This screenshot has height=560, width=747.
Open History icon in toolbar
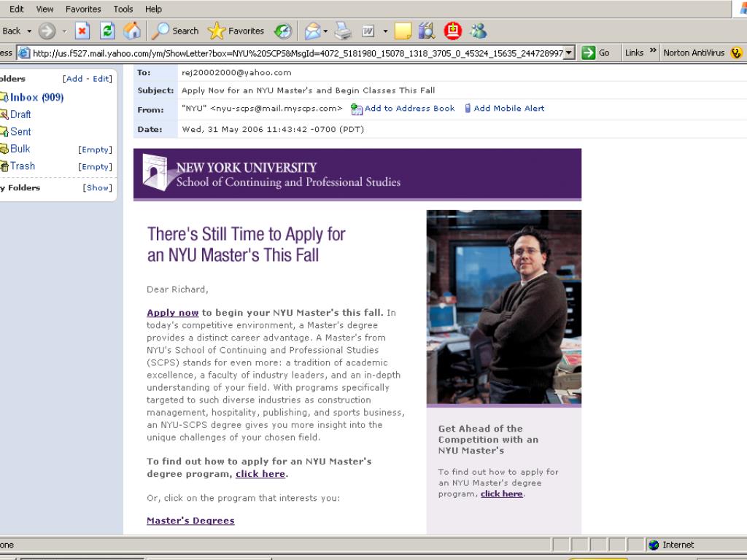[283, 31]
